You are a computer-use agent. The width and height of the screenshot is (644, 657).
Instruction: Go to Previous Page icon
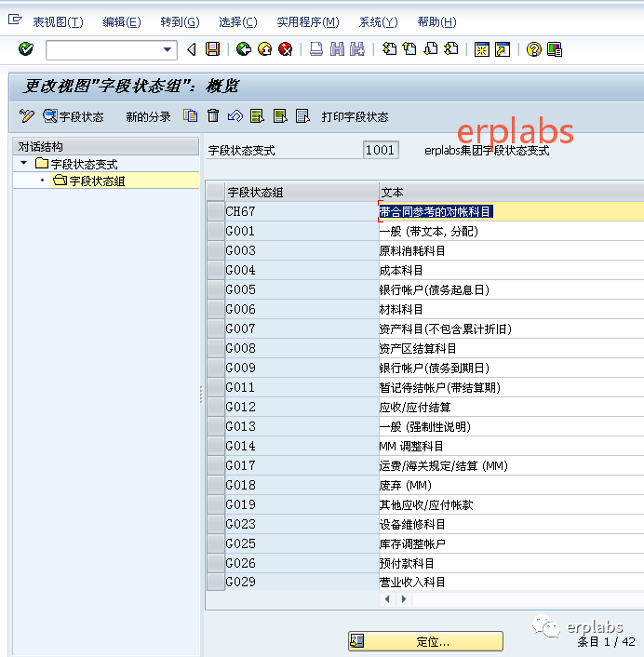[409, 49]
